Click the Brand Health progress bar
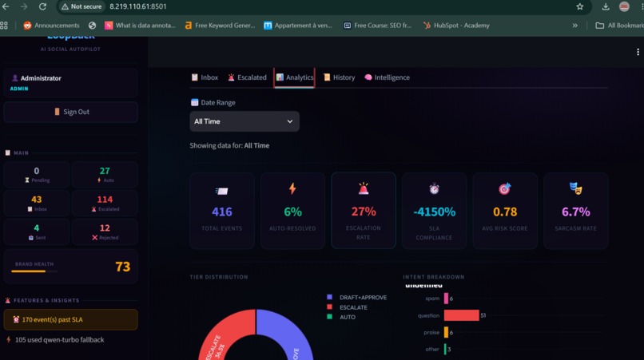 pyautogui.click(x=34, y=271)
